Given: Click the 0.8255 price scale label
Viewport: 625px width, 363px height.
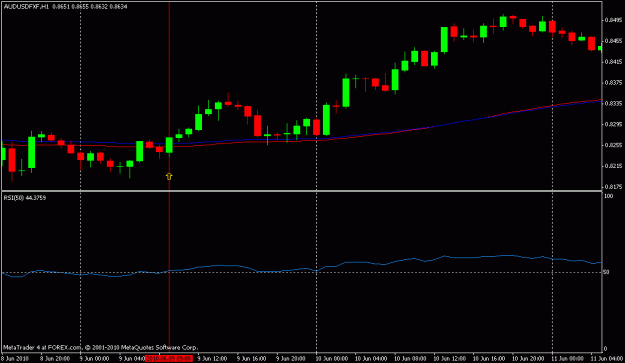Looking at the screenshot, I should click(613, 145).
